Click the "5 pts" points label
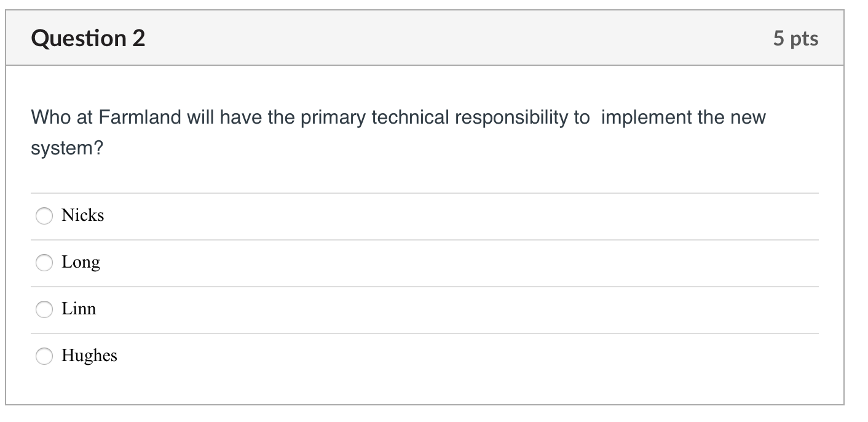The height and width of the screenshot is (422, 868). click(795, 39)
